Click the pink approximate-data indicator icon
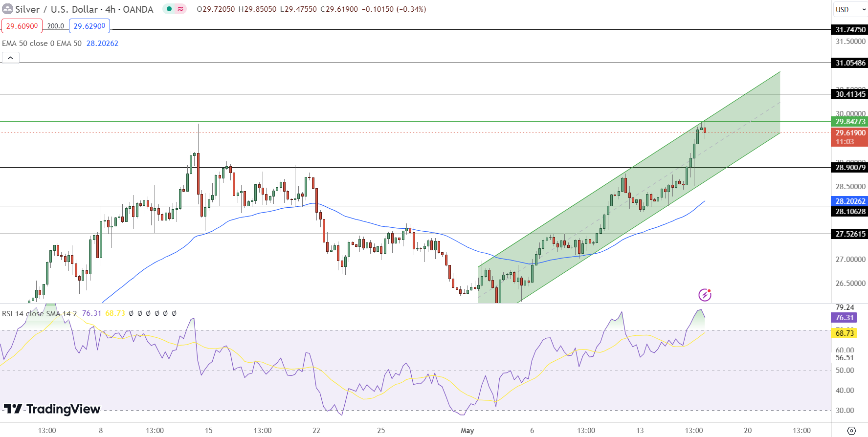Viewport: 868px width, 437px height. pos(180,9)
